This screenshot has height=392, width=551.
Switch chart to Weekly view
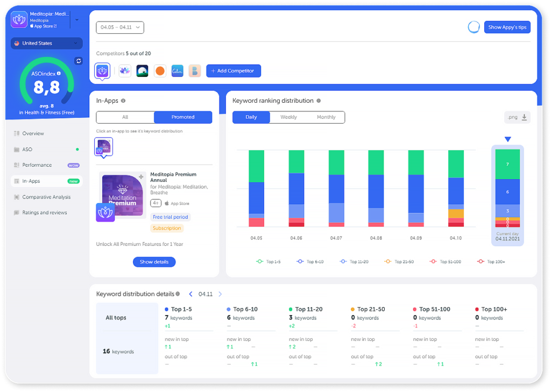[x=288, y=117]
